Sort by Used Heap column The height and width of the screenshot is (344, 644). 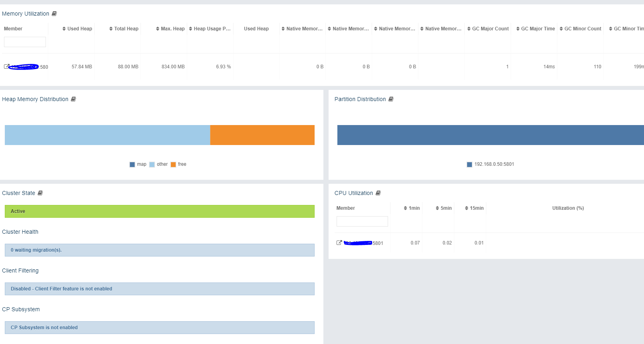pos(77,29)
